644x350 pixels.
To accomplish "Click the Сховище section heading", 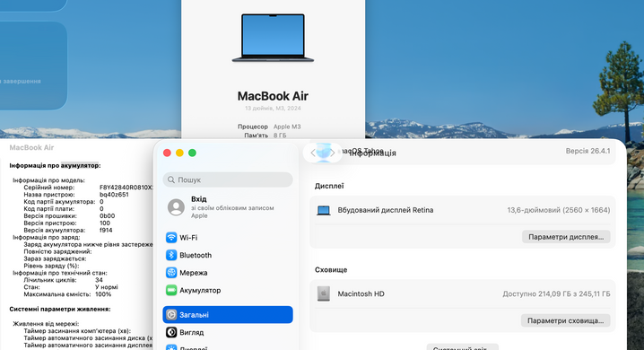I will point(331,270).
